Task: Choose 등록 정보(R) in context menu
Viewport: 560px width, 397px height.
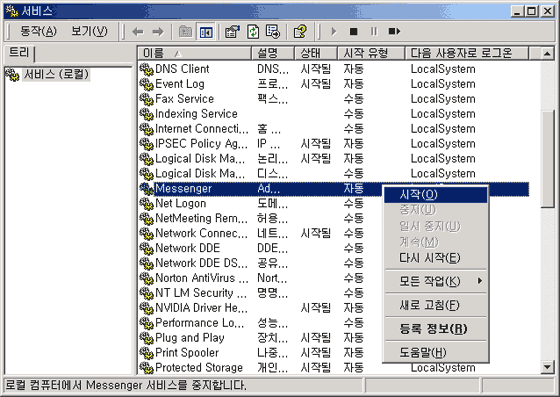Action: (x=436, y=329)
